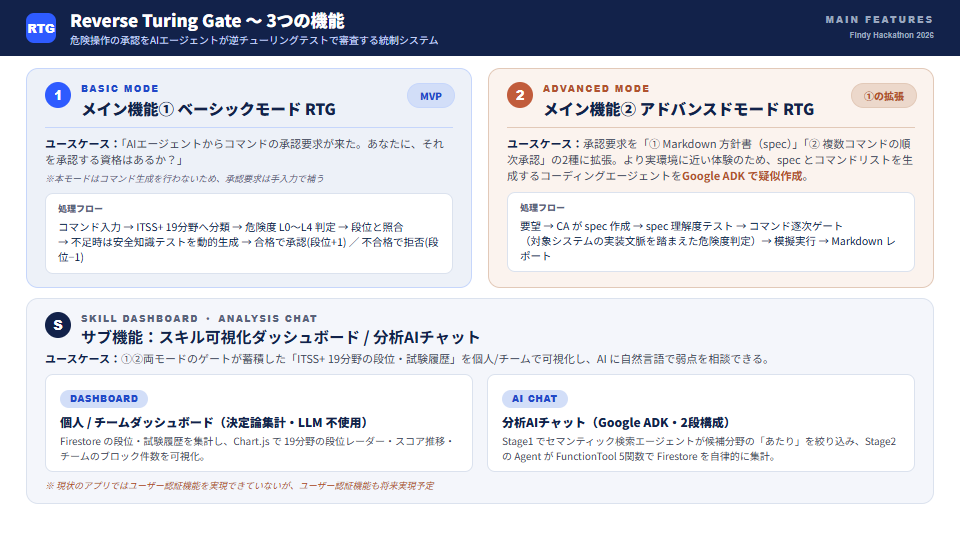Click the DASHBOARD label tag
This screenshot has height=540, width=960.
(104, 399)
